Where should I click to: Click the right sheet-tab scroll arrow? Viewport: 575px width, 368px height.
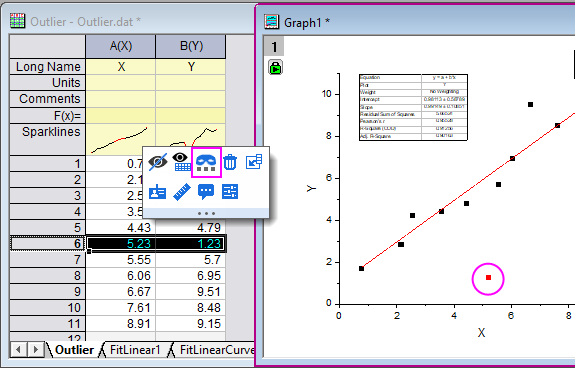(x=36, y=350)
